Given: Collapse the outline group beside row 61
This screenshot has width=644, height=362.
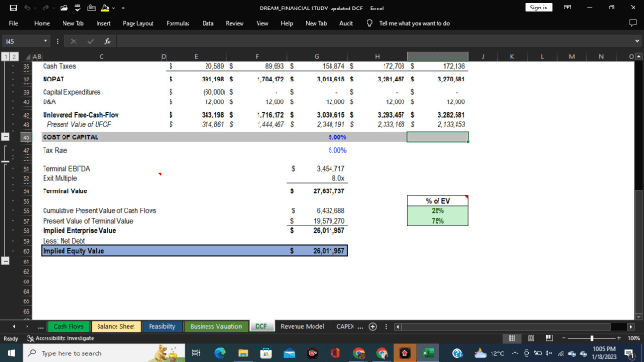Looking at the screenshot, I should click(x=6, y=261).
